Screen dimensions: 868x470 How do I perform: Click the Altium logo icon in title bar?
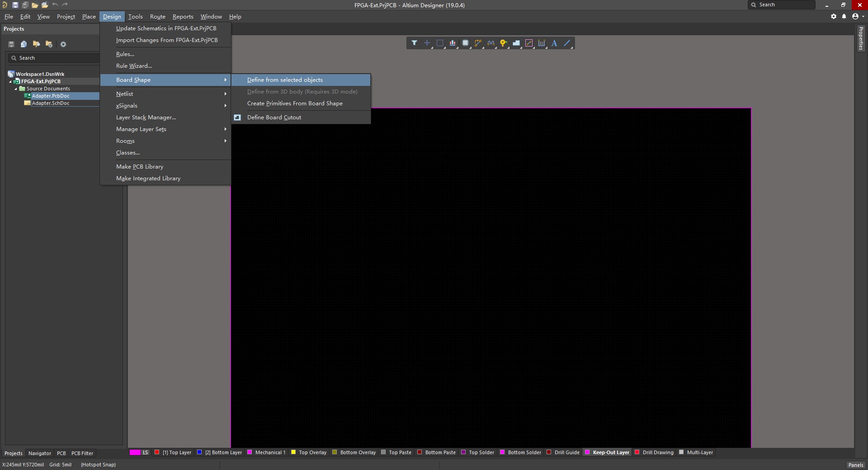pos(5,5)
